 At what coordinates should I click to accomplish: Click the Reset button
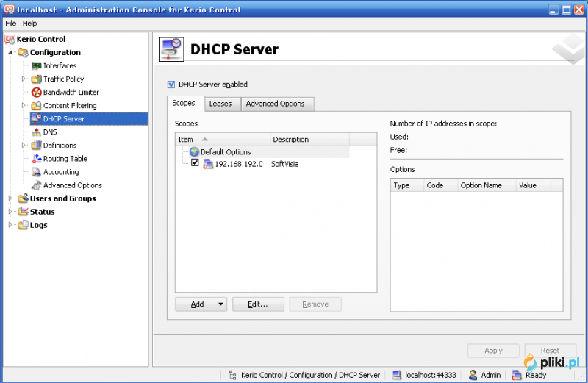point(550,351)
